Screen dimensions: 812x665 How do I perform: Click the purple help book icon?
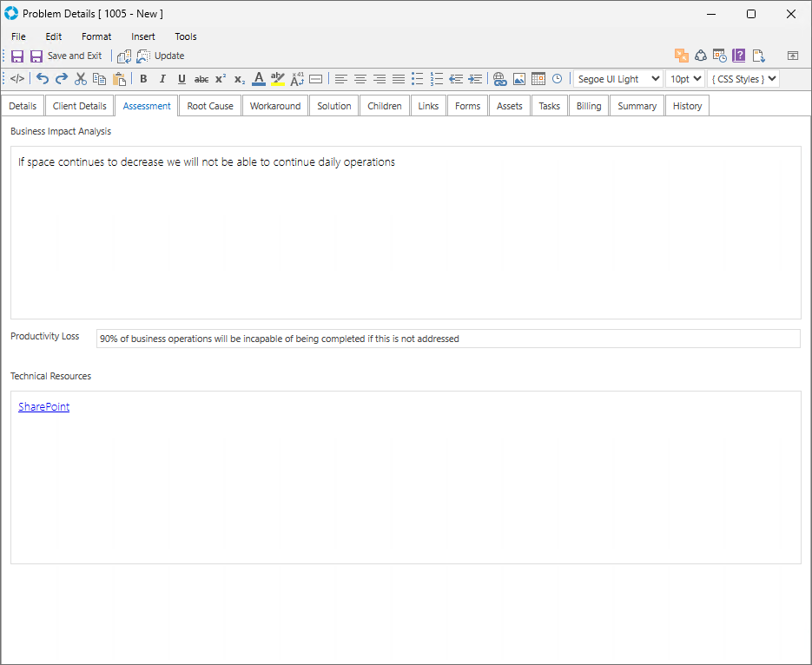tap(739, 56)
